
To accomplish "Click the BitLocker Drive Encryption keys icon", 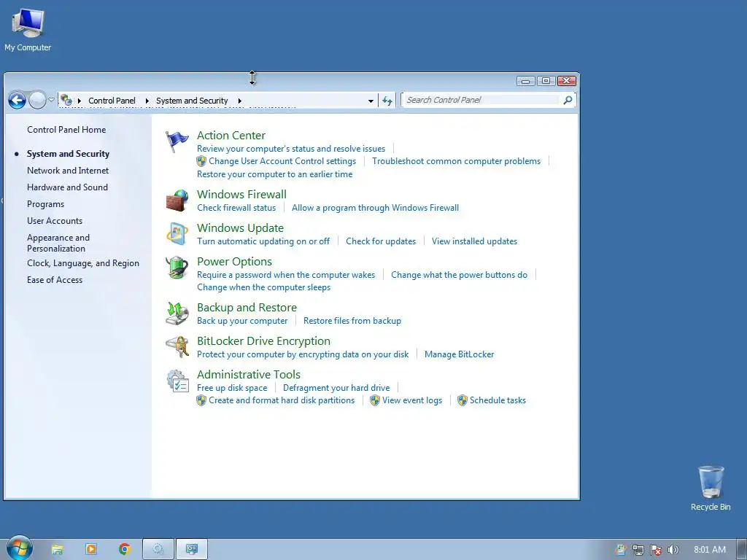I will pyautogui.click(x=177, y=346).
